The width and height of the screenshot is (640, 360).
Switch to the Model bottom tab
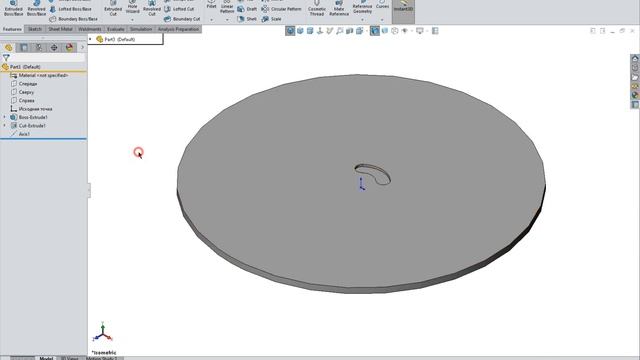(46, 358)
